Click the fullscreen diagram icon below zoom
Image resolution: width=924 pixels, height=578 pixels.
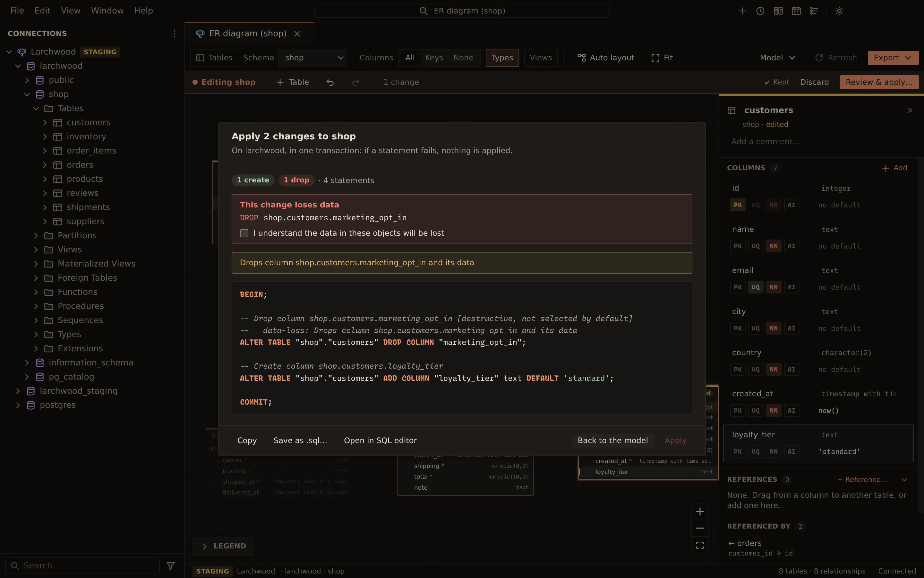[700, 545]
